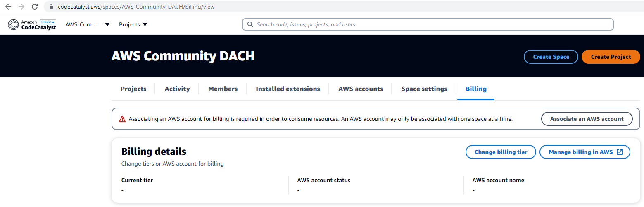Click the forward navigation arrow
Screen dimensions: 644x207
21,7
